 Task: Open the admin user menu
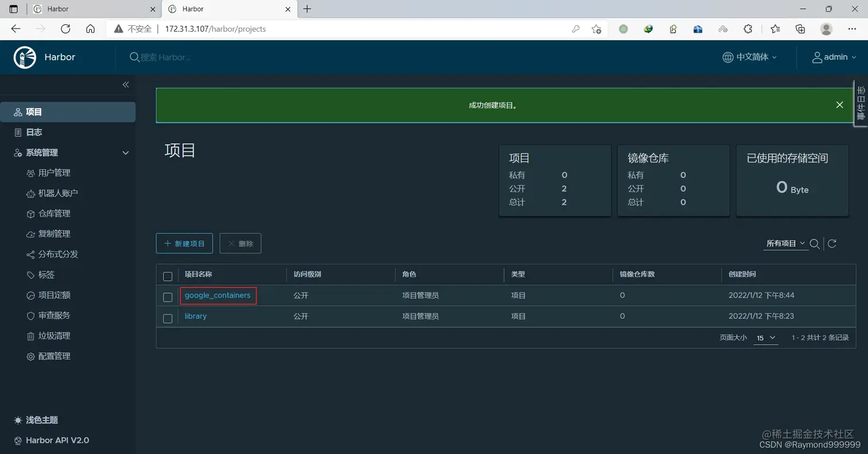834,57
